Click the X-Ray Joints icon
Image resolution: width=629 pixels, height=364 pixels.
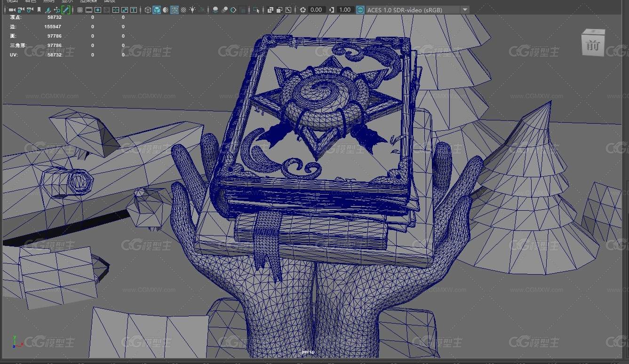pyautogui.click(x=288, y=10)
